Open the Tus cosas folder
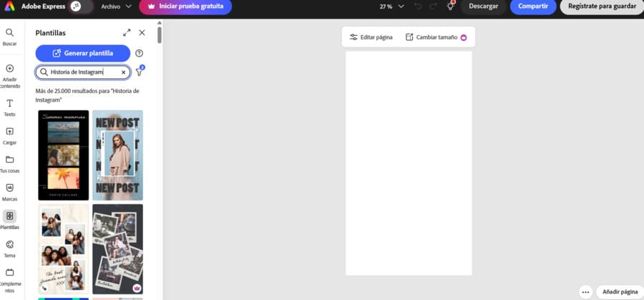644x300 pixels. [x=9, y=165]
